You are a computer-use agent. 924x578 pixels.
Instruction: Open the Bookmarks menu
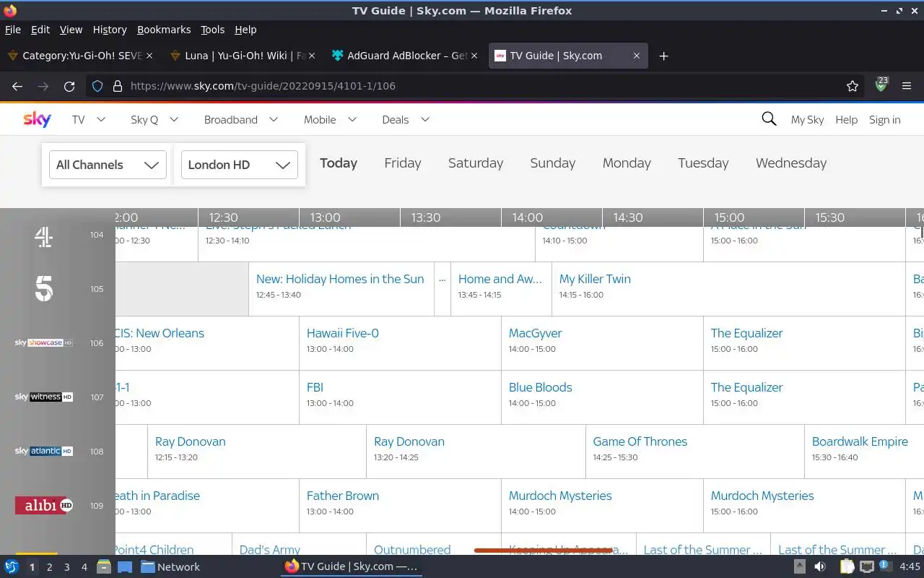coord(164,30)
